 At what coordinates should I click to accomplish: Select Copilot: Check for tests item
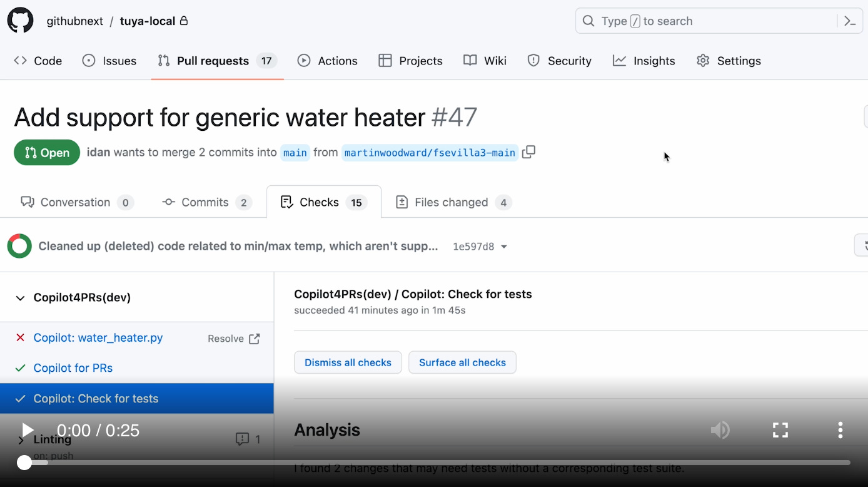point(137,399)
